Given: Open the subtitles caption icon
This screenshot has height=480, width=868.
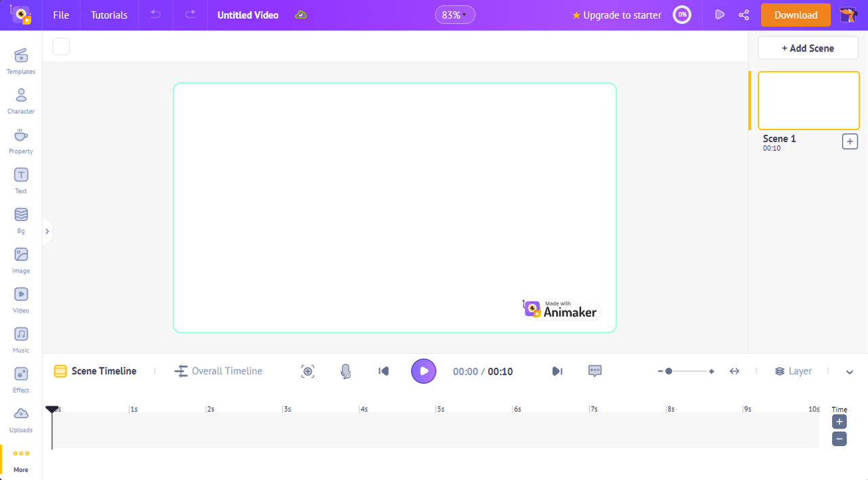Looking at the screenshot, I should click(x=595, y=371).
